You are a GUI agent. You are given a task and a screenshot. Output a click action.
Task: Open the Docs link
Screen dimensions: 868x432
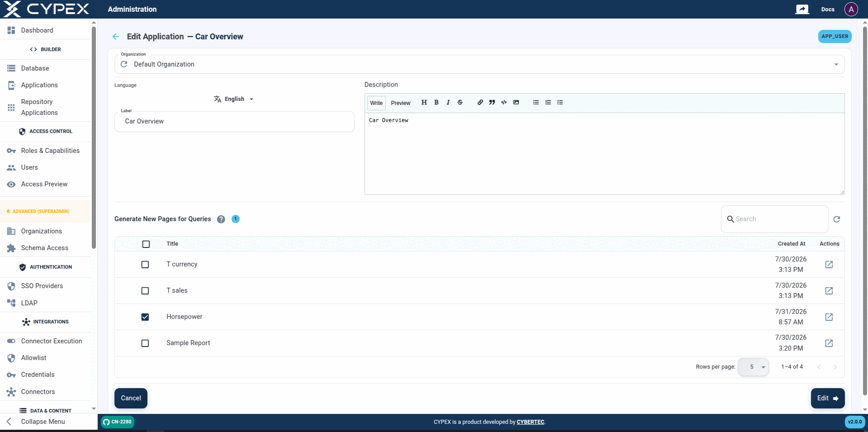click(828, 9)
